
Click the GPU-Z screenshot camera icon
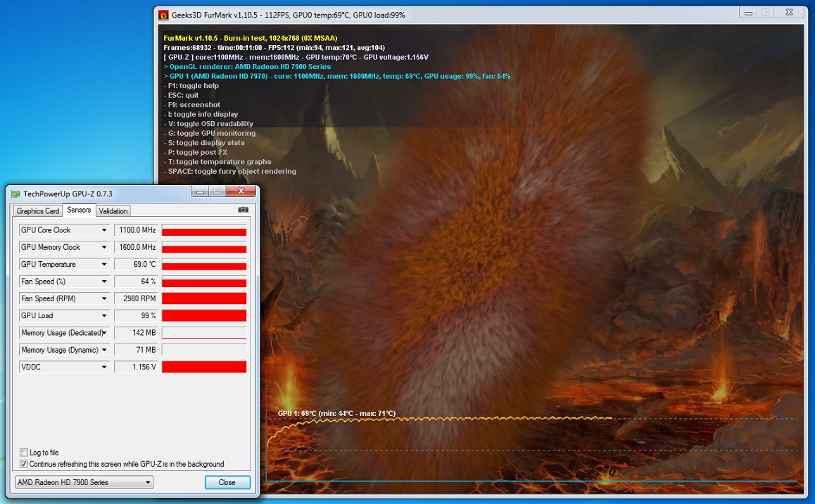point(243,210)
